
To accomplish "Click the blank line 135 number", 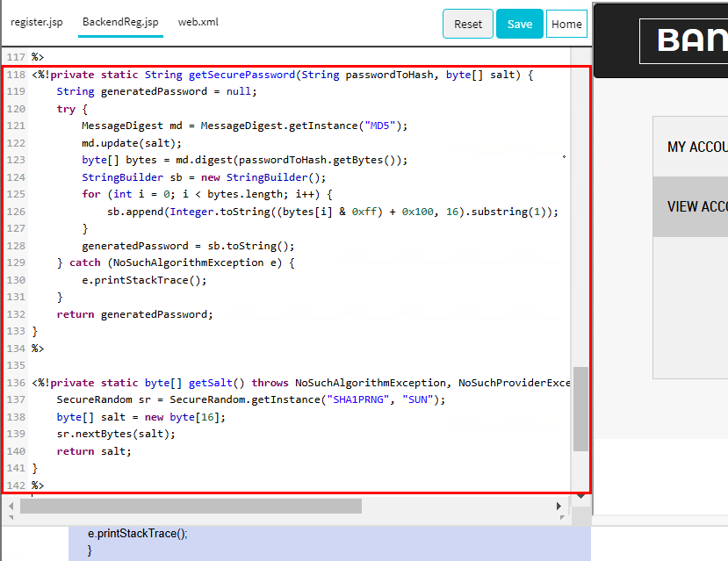I will 16,365.
